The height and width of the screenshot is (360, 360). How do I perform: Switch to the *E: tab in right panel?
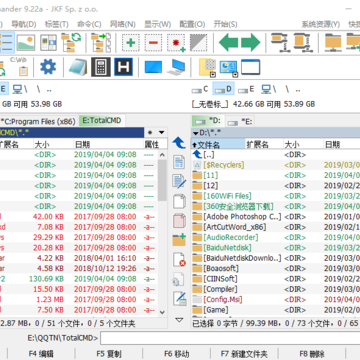(240, 122)
